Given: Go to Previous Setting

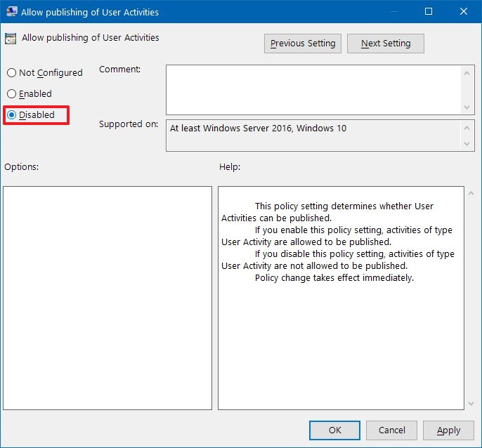Looking at the screenshot, I should point(302,44).
